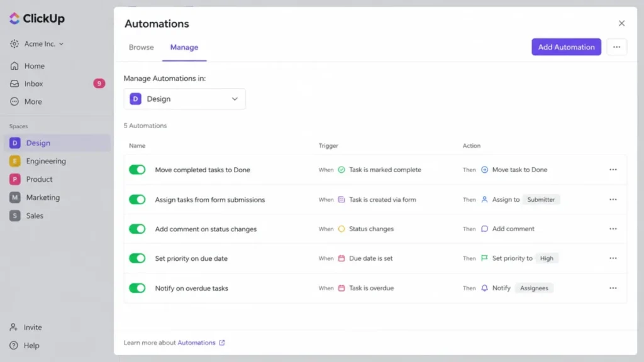Click the 'Set priority on due date' automation name

(191, 258)
